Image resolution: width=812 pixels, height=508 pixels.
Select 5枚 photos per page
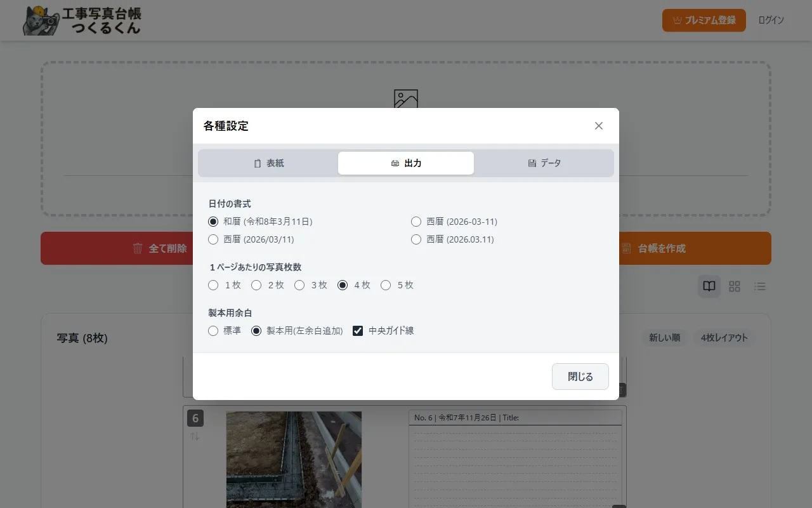[386, 285]
